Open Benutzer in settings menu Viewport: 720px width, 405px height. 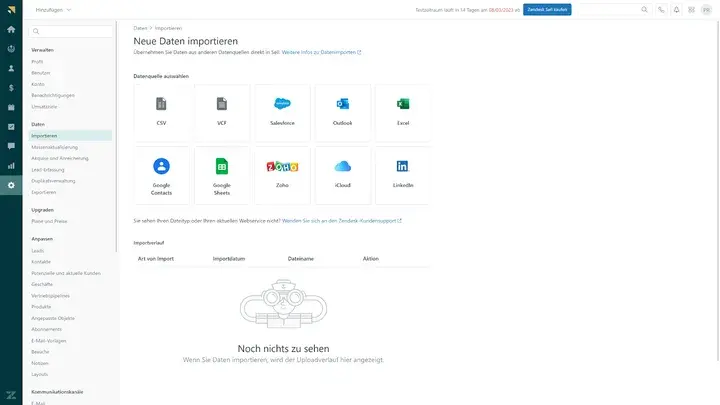click(41, 73)
